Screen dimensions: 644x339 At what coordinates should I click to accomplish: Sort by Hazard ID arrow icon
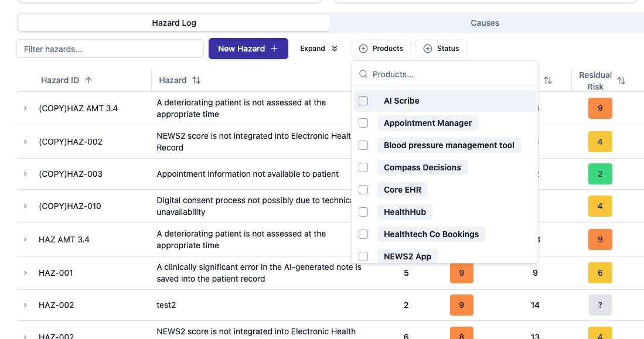(88, 80)
